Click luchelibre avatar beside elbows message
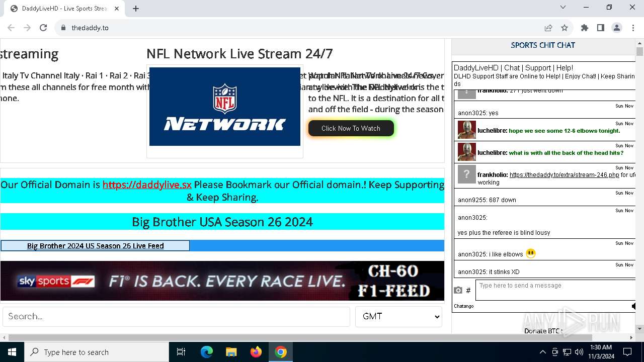This screenshot has width=644, height=362. [466, 130]
